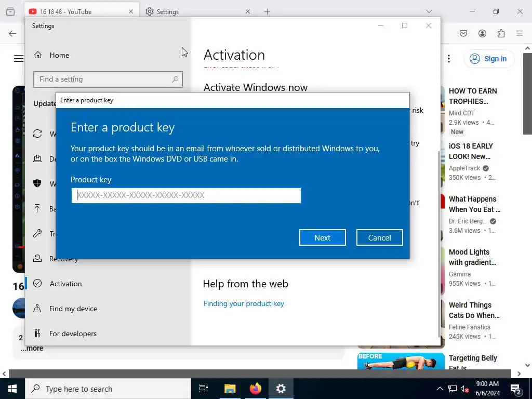Click the taskbar Type here to search box
532x399 pixels.
[108, 389]
